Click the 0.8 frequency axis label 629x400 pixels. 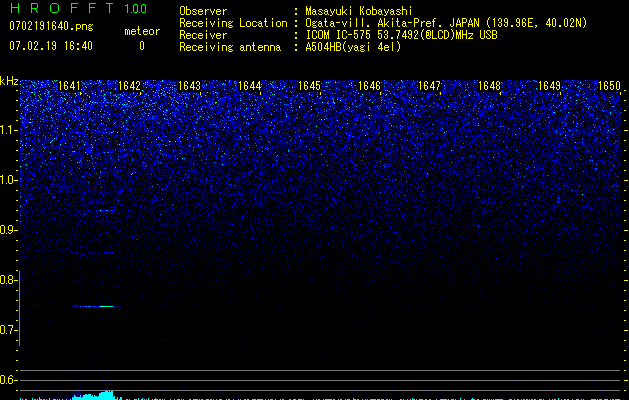[x=7, y=280]
